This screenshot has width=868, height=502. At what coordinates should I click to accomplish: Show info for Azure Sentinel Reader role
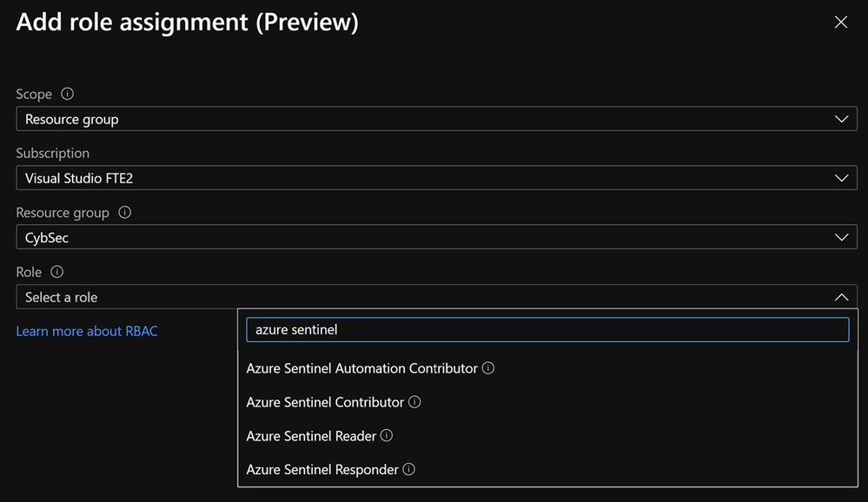coord(387,436)
